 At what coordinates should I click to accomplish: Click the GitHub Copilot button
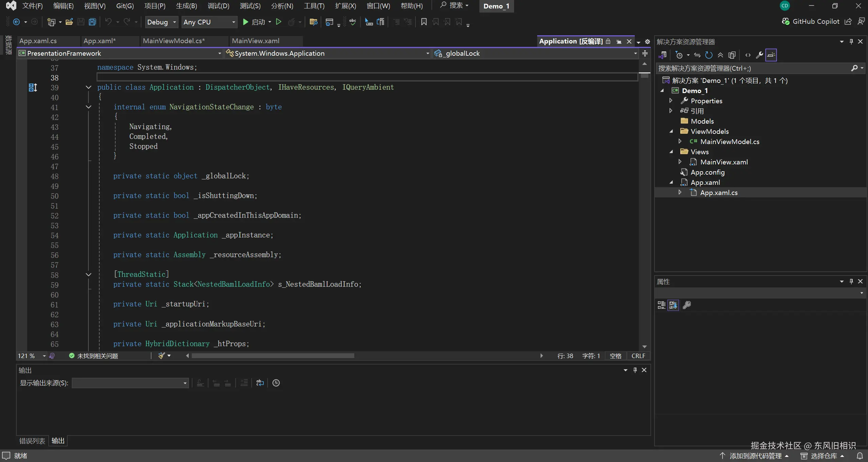(811, 22)
